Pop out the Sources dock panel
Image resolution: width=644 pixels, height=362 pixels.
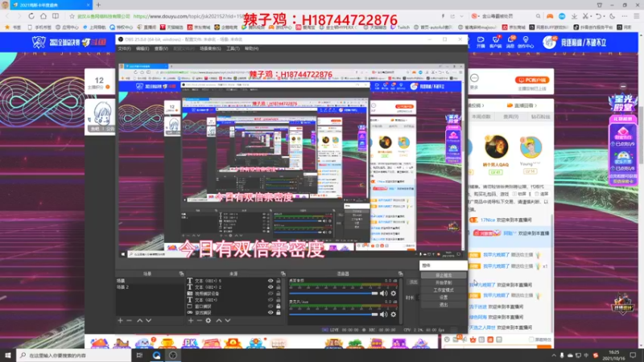283,274
